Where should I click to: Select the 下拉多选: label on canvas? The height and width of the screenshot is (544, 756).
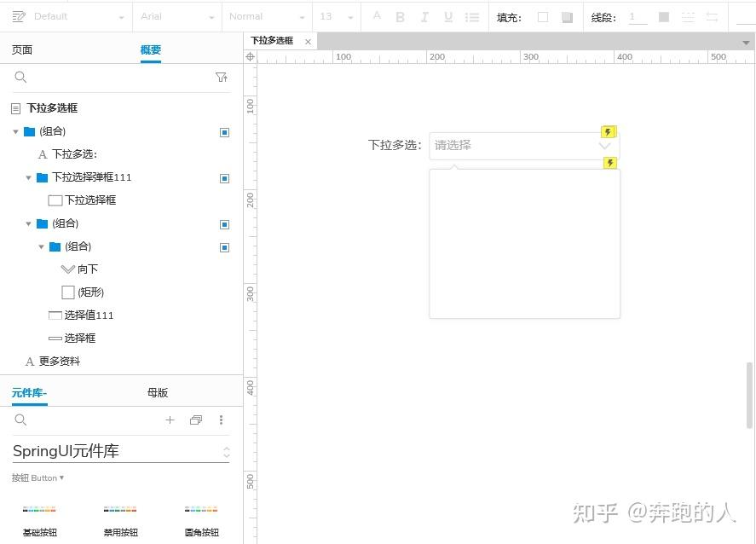(395, 145)
